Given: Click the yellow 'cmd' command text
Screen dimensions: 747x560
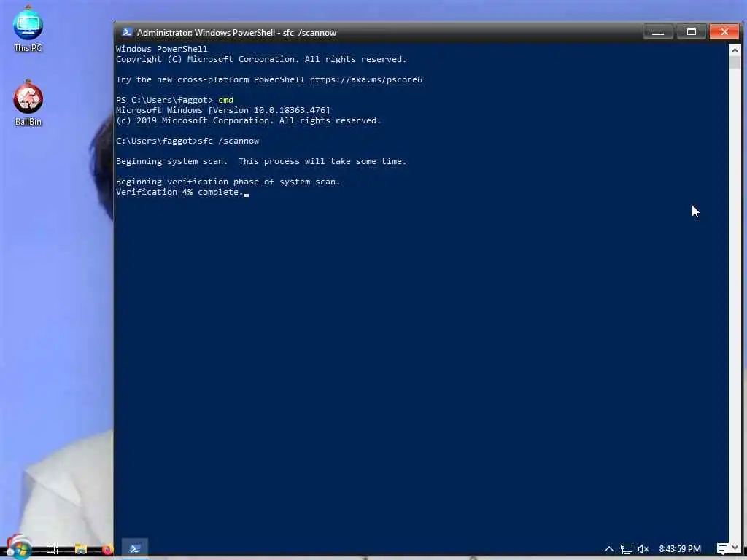Looking at the screenshot, I should pos(226,100).
